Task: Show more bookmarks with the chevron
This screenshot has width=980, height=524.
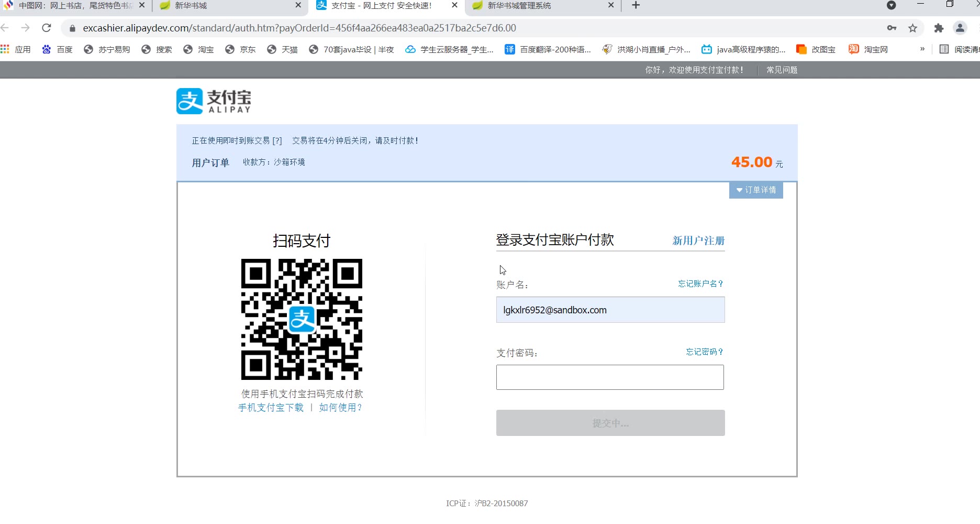Action: point(922,49)
